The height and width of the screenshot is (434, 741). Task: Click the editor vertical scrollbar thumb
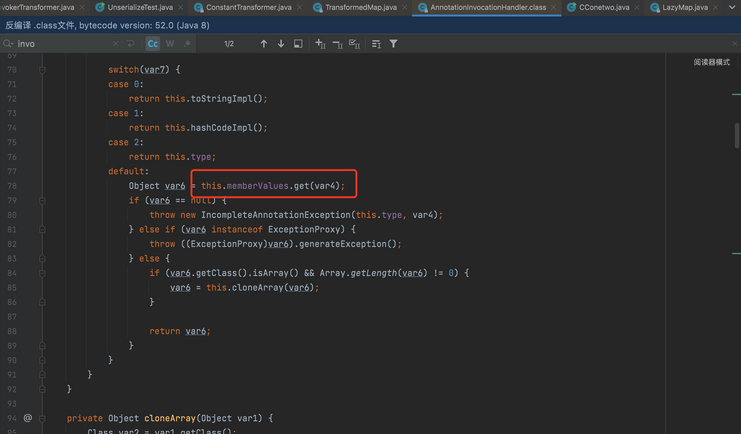click(x=737, y=135)
